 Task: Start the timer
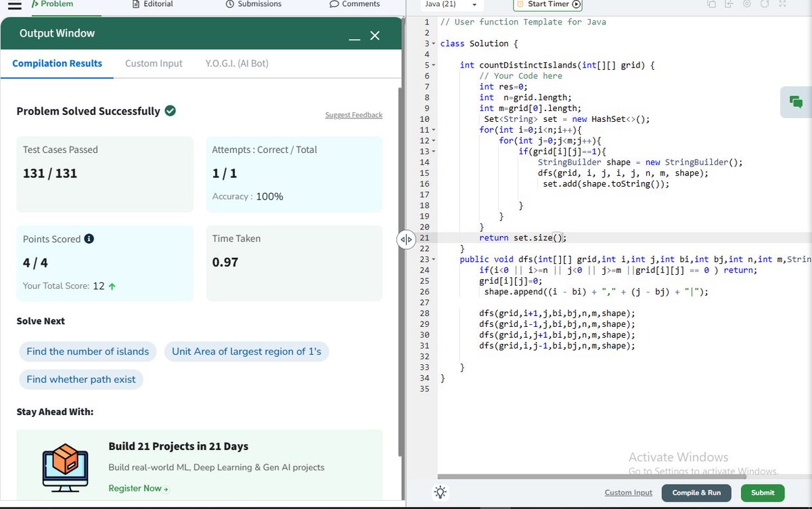[548, 4]
